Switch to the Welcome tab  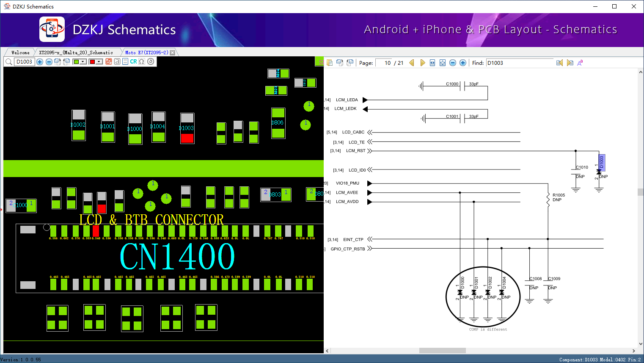pos(20,53)
